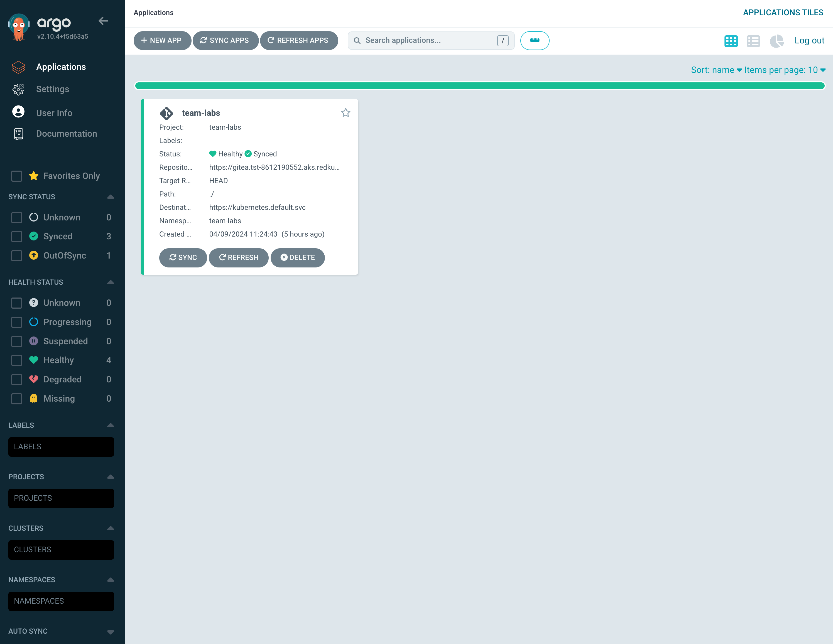
Task: Click the git icon on the team-labs tile
Action: click(166, 113)
